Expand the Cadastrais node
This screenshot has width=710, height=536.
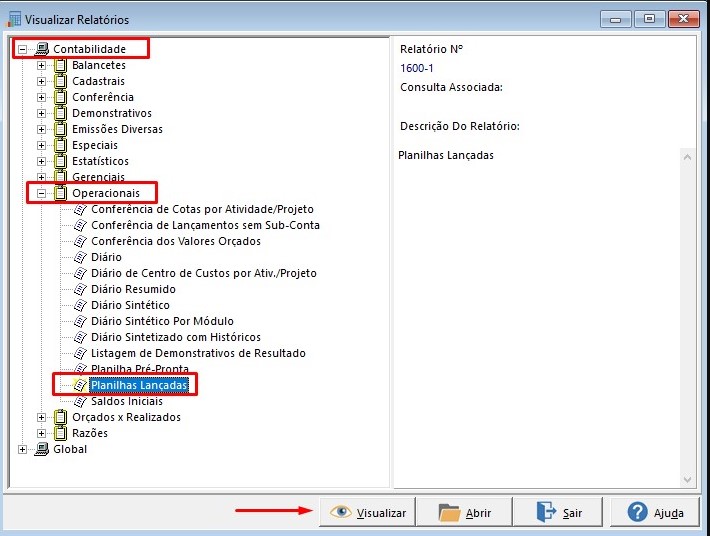coord(41,81)
